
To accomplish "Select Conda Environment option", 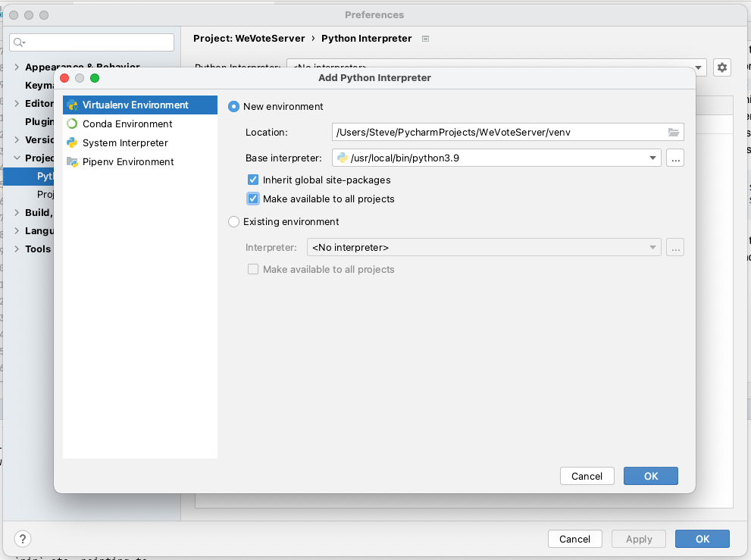I will coord(140,124).
